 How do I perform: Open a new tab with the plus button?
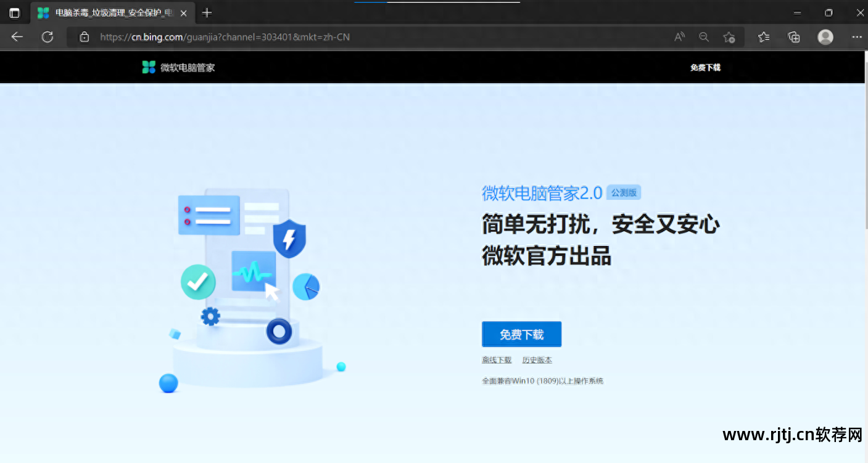pos(206,12)
